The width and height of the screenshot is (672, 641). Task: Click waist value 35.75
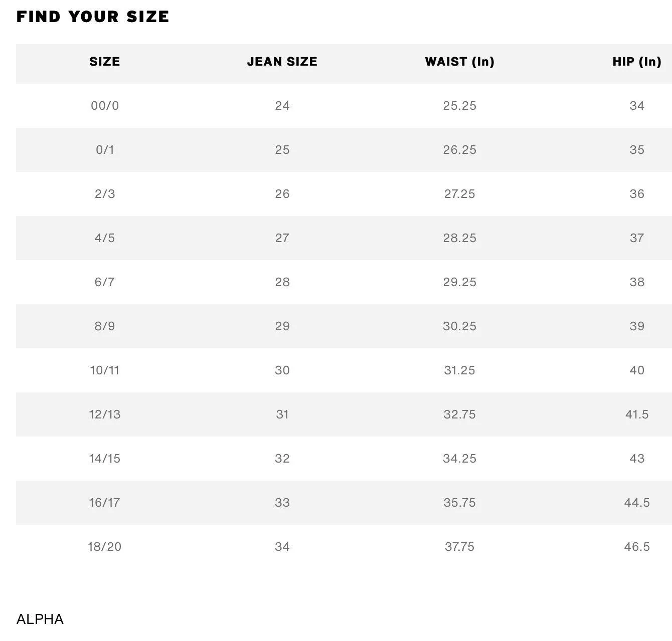pos(459,503)
